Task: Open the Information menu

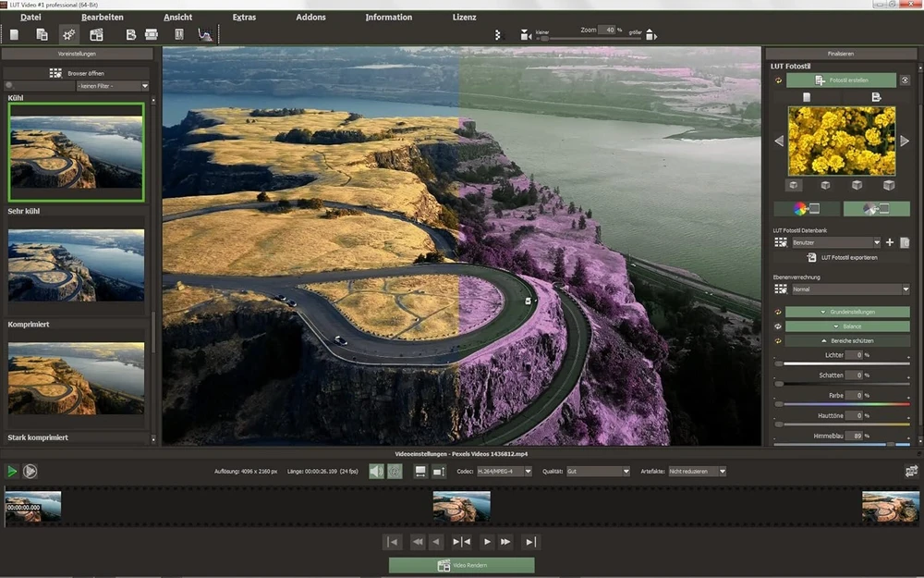Action: tap(389, 17)
